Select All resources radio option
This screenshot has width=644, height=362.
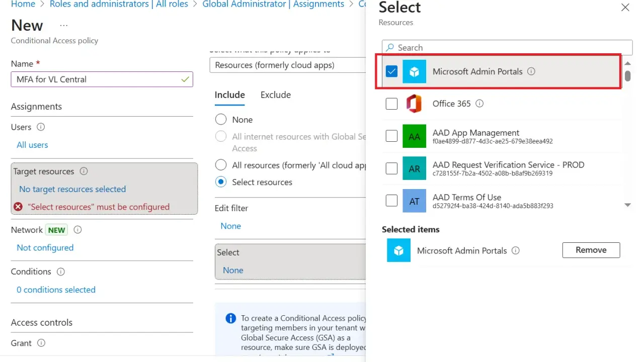[x=220, y=165]
